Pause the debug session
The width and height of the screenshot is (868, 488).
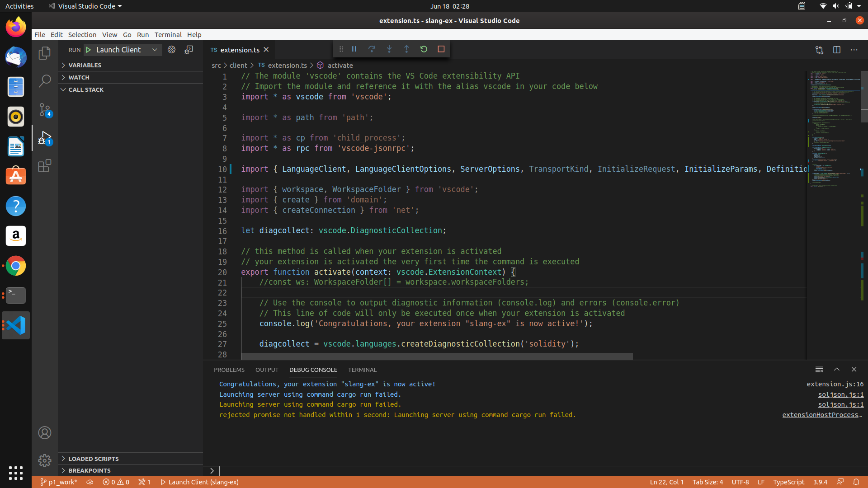coord(354,49)
